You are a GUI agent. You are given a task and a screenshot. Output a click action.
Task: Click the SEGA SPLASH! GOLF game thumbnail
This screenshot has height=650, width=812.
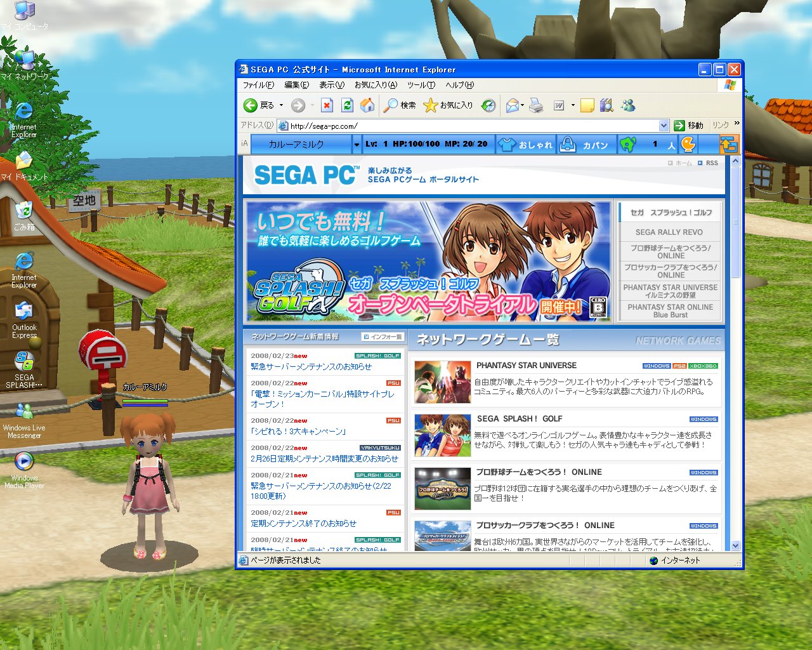coord(443,435)
